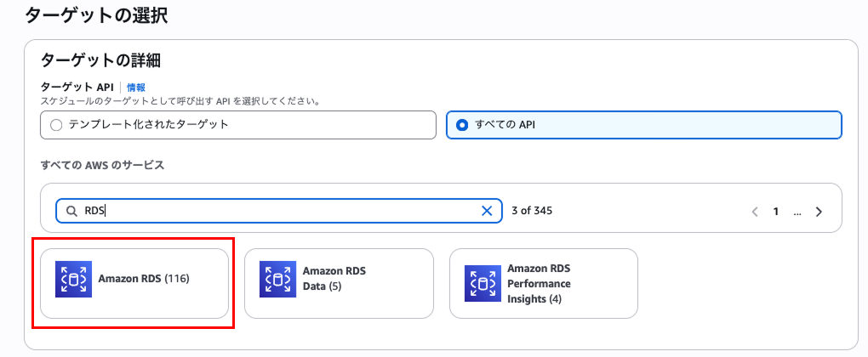The height and width of the screenshot is (357, 868).
Task: Select page 1 in the pagination
Action: (776, 211)
